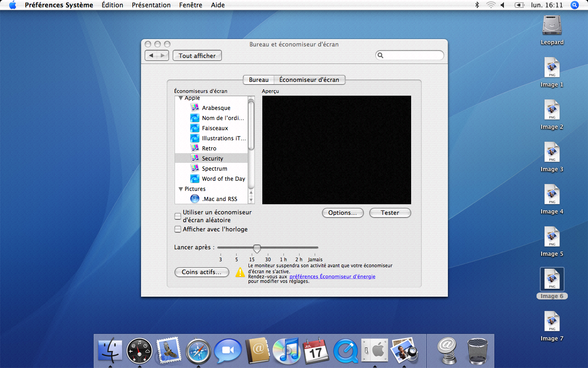Click the Wi-Fi AirPort status icon

pos(491,5)
